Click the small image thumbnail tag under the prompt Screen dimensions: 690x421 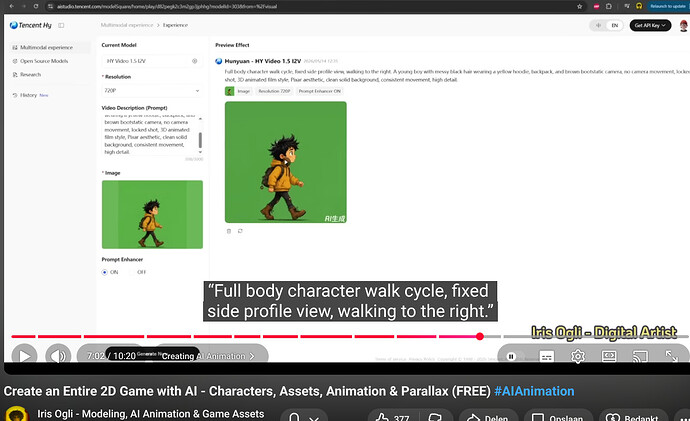click(x=229, y=91)
